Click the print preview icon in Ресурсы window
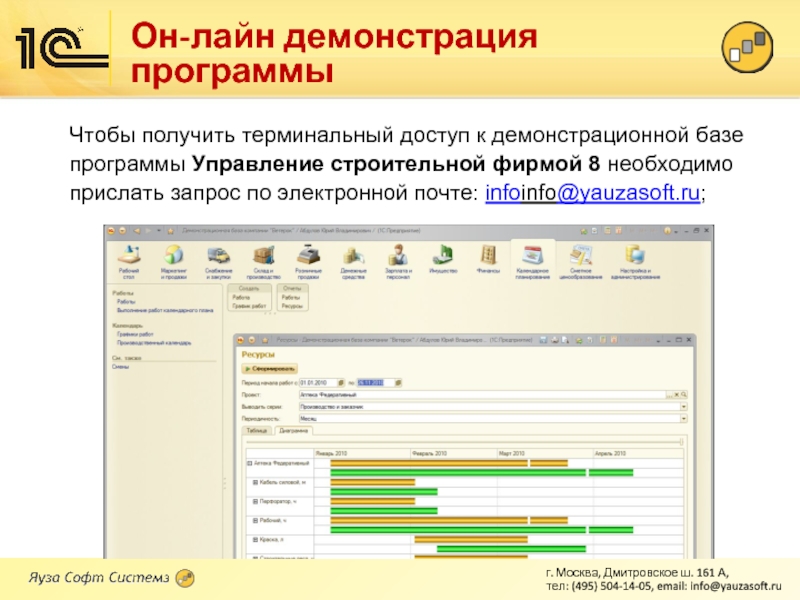 click(565, 340)
